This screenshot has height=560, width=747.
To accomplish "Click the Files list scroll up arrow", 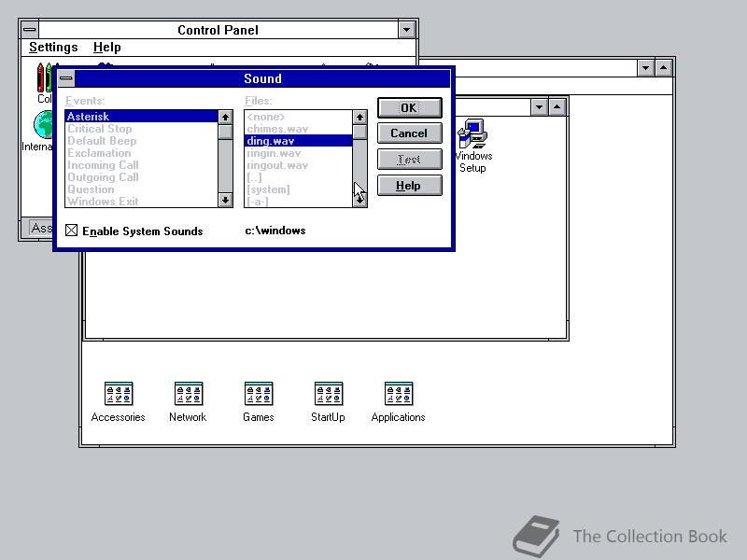I will pos(359,118).
